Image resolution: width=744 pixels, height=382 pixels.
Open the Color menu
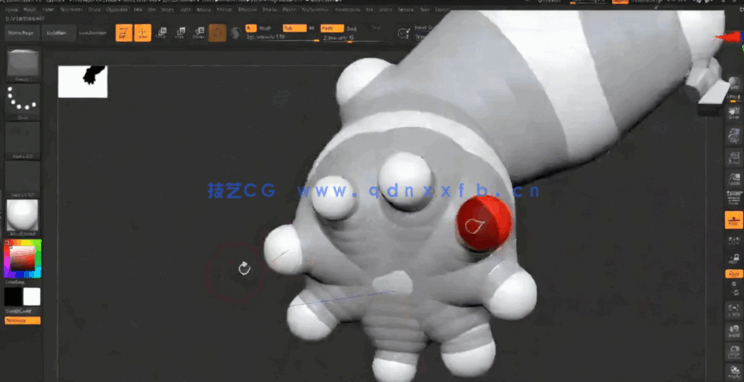pyautogui.click(x=48, y=9)
